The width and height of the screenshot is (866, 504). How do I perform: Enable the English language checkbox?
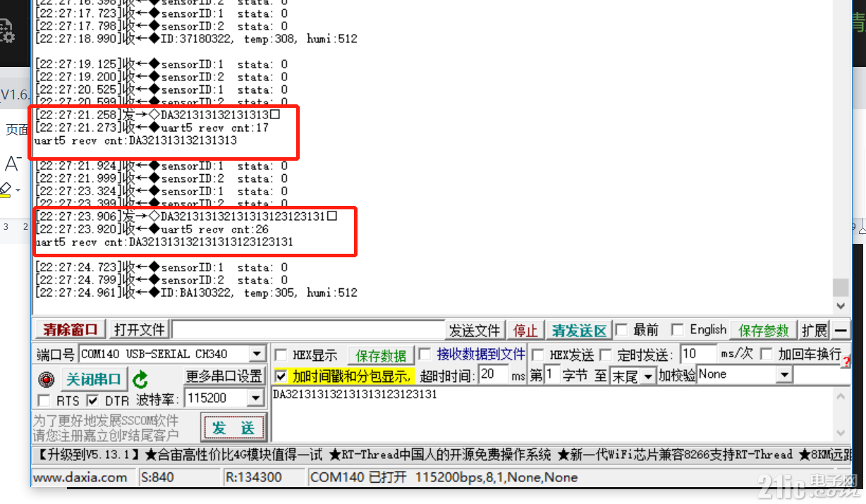pos(677,330)
